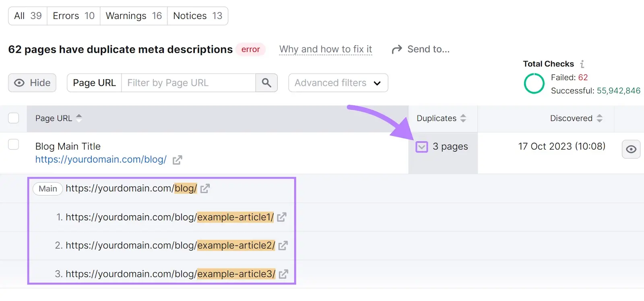Switch to the Warnings 16 tab

(134, 16)
